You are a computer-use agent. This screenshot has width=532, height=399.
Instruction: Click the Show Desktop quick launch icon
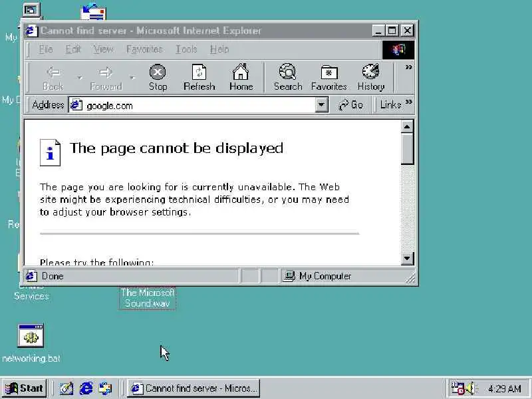tap(66, 388)
